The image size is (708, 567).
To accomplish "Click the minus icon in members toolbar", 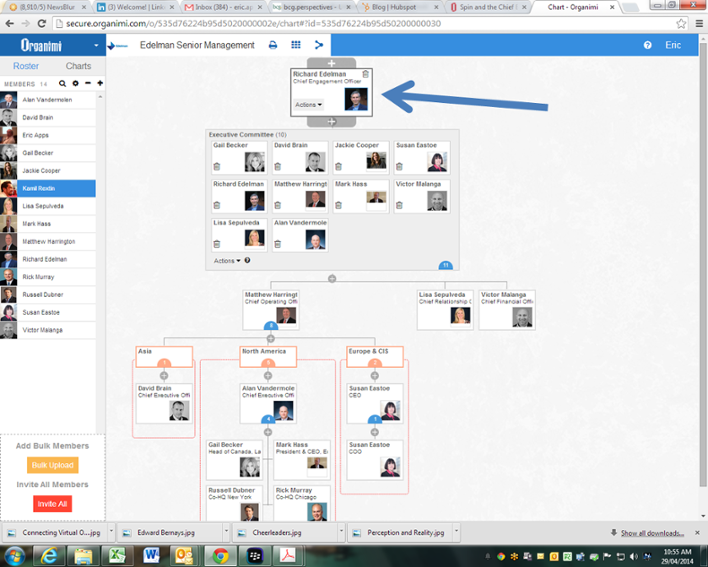I will click(88, 83).
